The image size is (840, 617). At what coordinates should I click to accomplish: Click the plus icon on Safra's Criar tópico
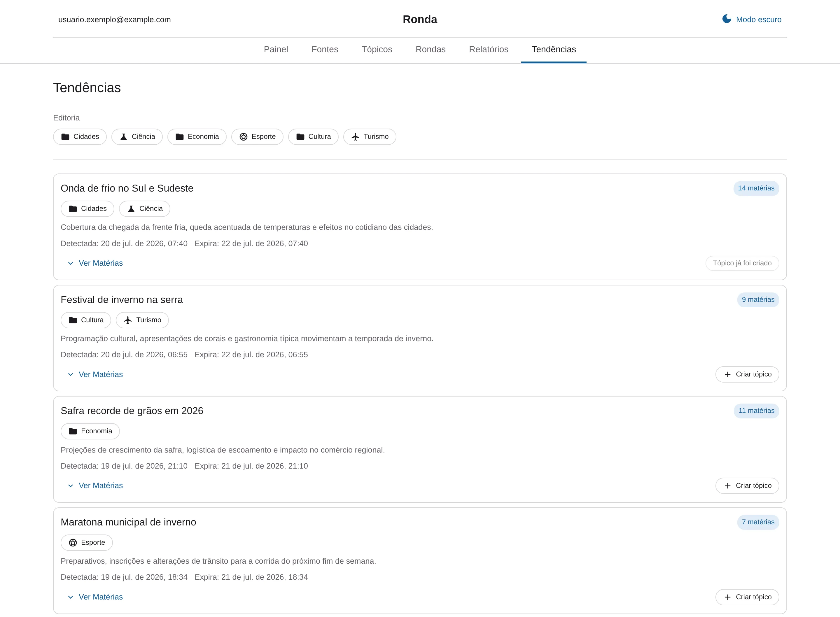[x=728, y=486]
